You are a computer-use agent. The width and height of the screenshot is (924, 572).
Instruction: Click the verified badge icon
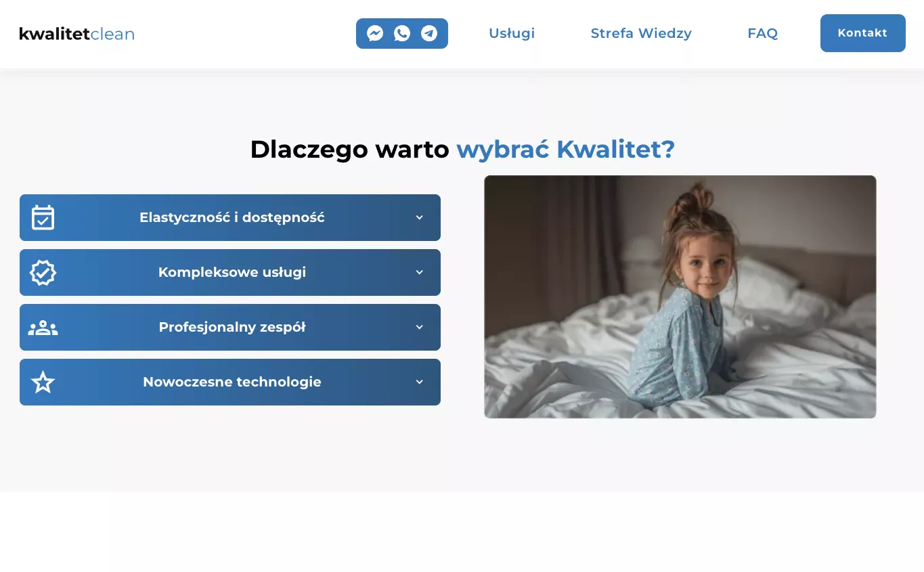pyautogui.click(x=43, y=272)
